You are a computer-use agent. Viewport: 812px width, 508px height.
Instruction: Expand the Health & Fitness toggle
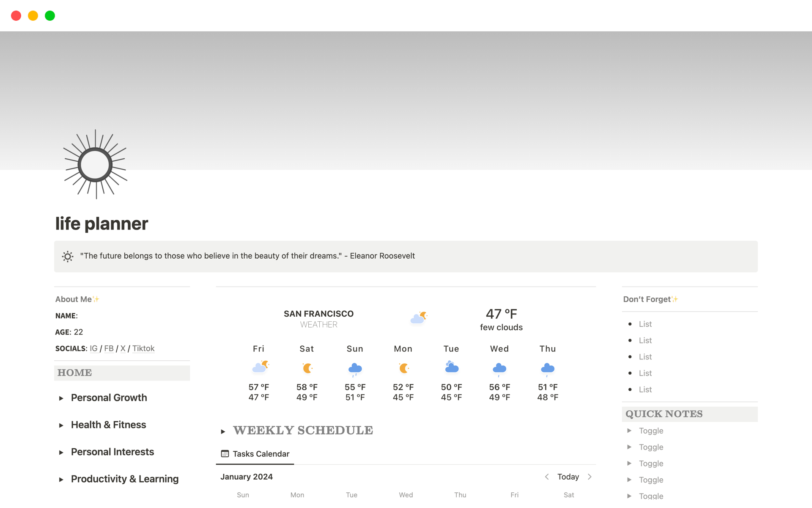tap(61, 425)
